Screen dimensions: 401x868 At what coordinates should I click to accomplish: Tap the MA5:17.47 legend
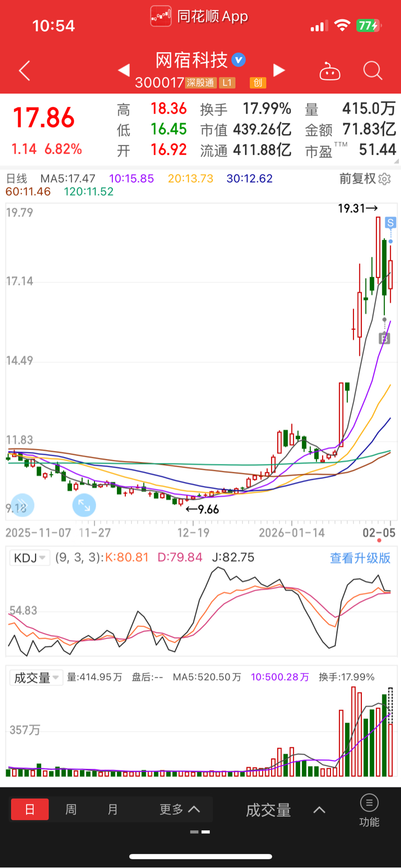pyautogui.click(x=68, y=179)
